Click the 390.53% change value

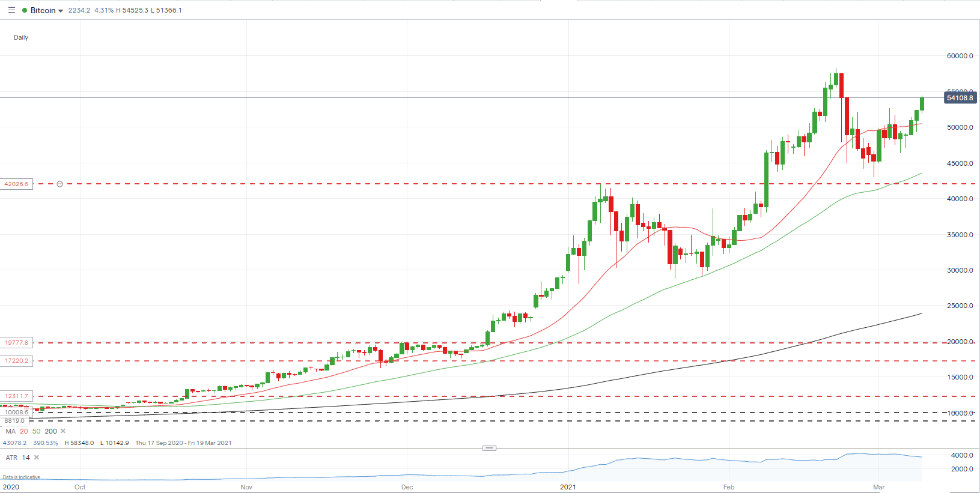(46, 443)
